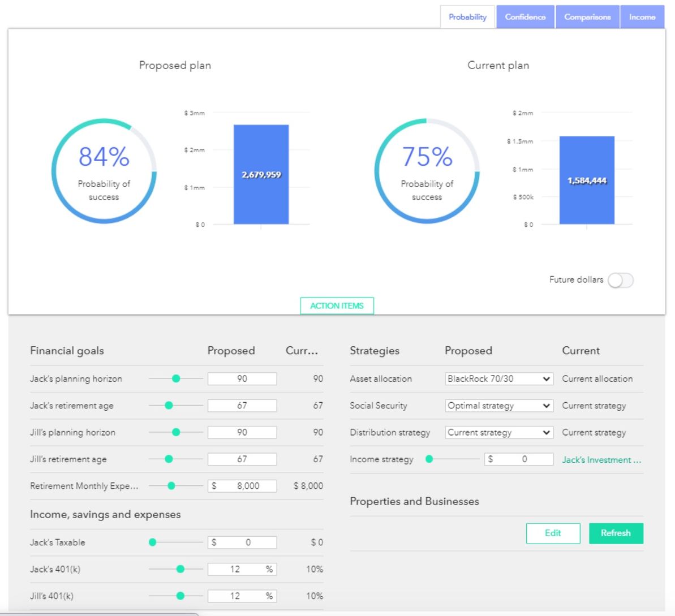675x616 pixels.
Task: Click Jill's retirement age proposed input
Action: tap(242, 459)
